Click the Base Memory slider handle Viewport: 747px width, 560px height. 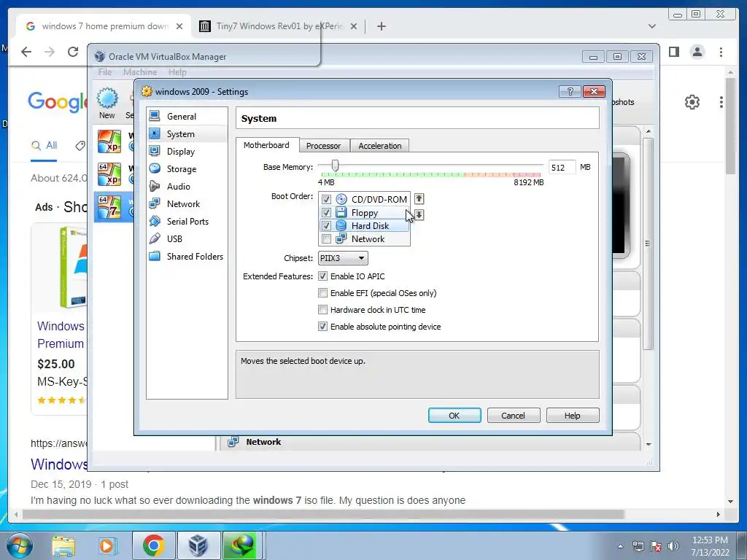click(x=336, y=166)
